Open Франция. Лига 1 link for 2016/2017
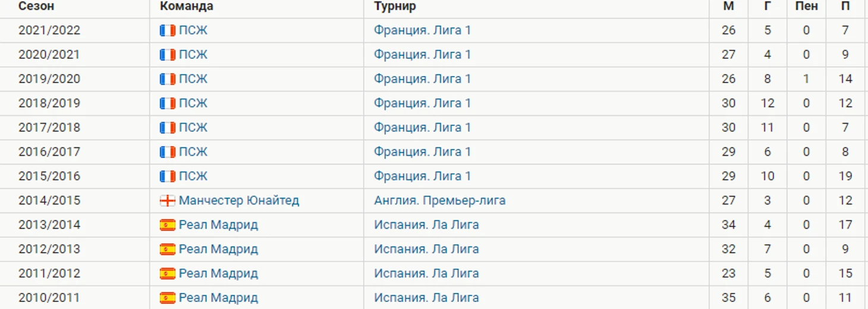Image resolution: width=868 pixels, height=309 pixels. (x=422, y=152)
